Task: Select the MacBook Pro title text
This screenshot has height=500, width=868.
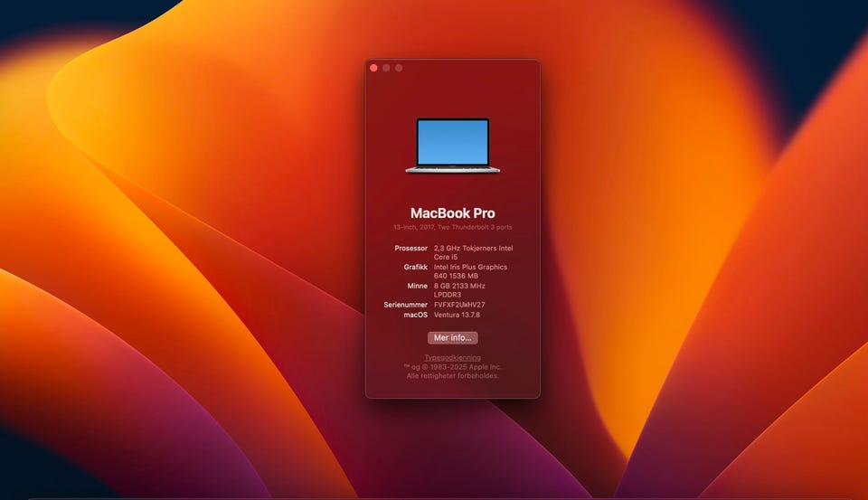Action: 452,213
